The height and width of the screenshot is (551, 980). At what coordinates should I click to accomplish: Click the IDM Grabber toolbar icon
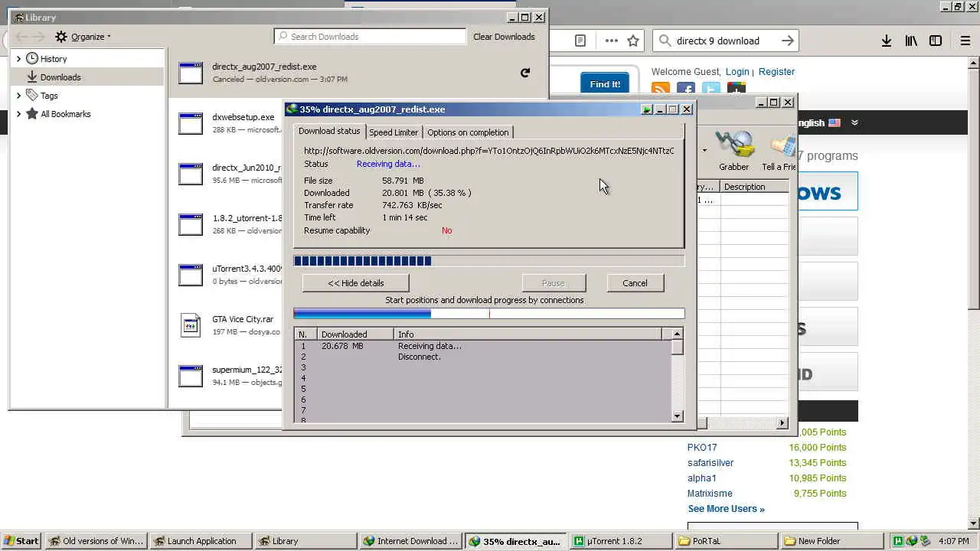[733, 151]
